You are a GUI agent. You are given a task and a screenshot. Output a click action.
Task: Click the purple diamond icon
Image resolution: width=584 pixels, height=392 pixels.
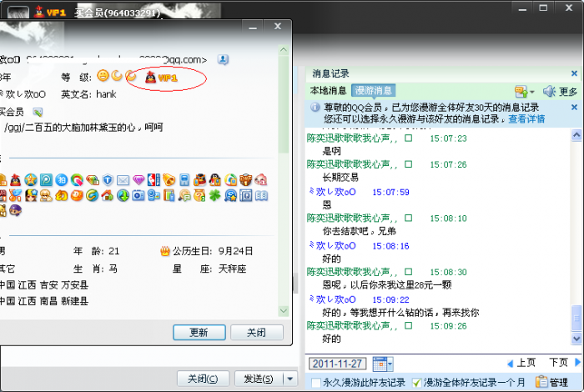tap(138, 180)
